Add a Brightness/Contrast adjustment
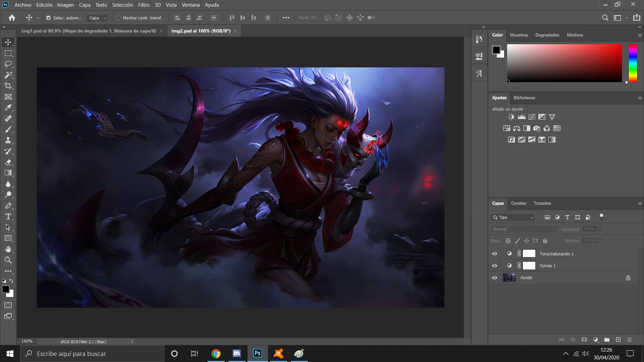The height and width of the screenshot is (362, 644). click(x=511, y=117)
